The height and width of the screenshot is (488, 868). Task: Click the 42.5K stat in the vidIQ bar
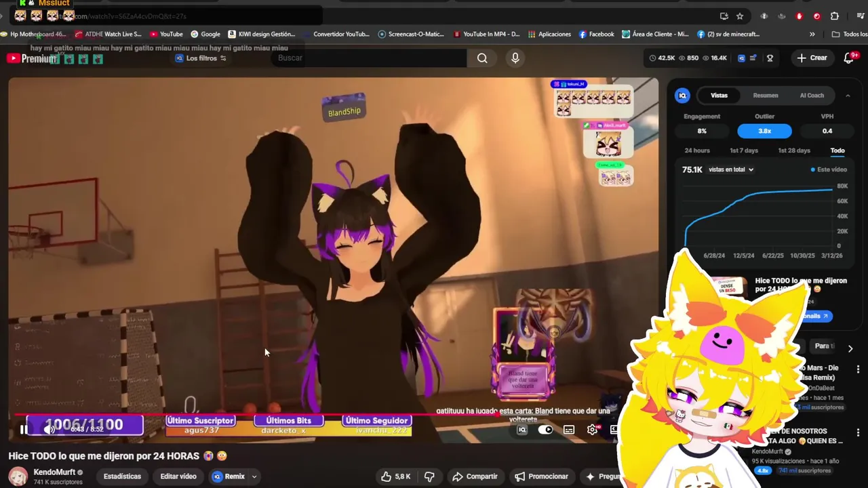point(662,58)
